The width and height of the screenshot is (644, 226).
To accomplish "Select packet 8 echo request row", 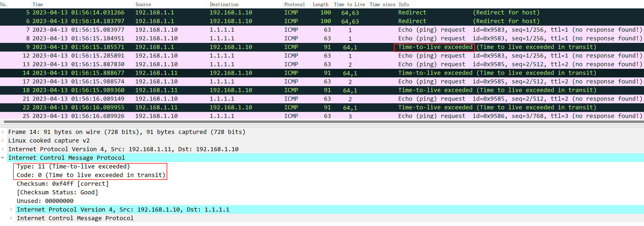I will click(x=322, y=38).
